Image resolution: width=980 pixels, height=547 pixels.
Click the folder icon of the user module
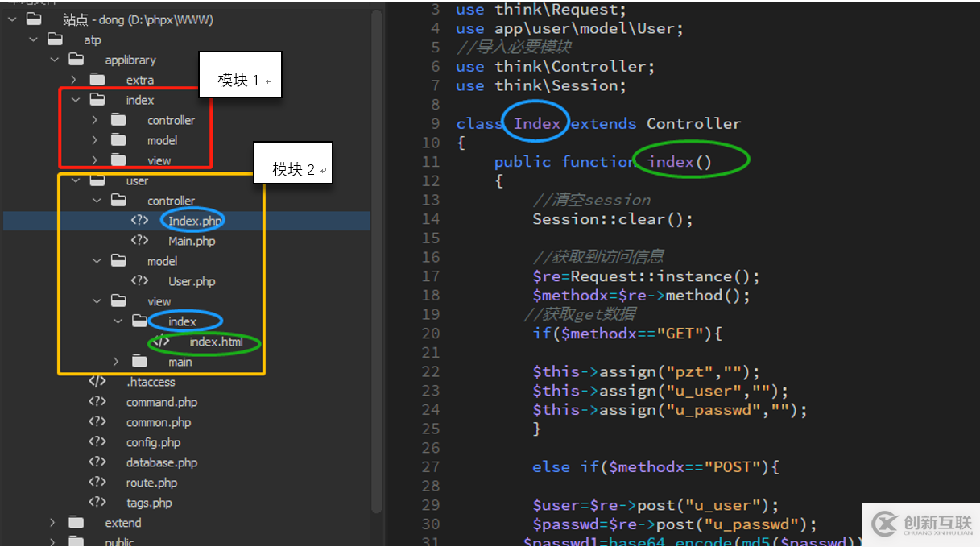pyautogui.click(x=97, y=180)
